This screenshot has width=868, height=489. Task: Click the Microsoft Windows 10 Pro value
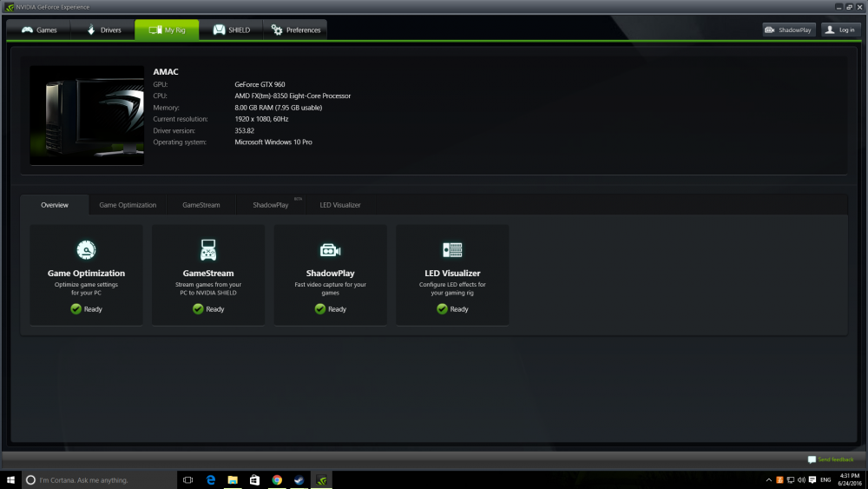click(273, 142)
